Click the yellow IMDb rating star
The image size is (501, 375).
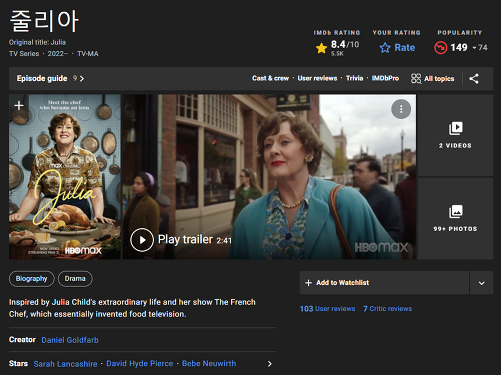tap(321, 48)
